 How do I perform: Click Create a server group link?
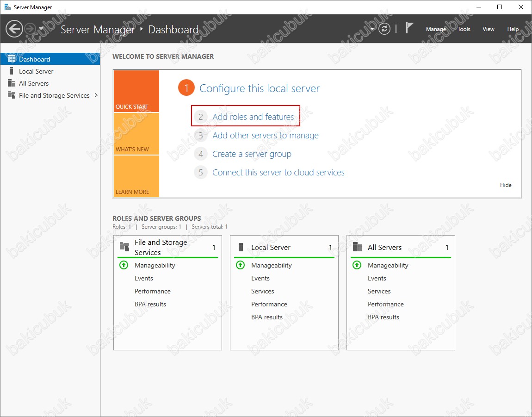[x=252, y=154]
